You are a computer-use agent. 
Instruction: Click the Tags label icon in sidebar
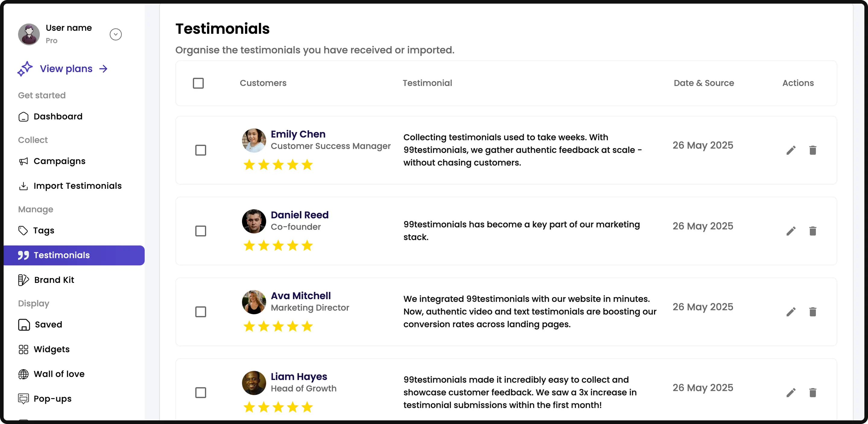(23, 230)
